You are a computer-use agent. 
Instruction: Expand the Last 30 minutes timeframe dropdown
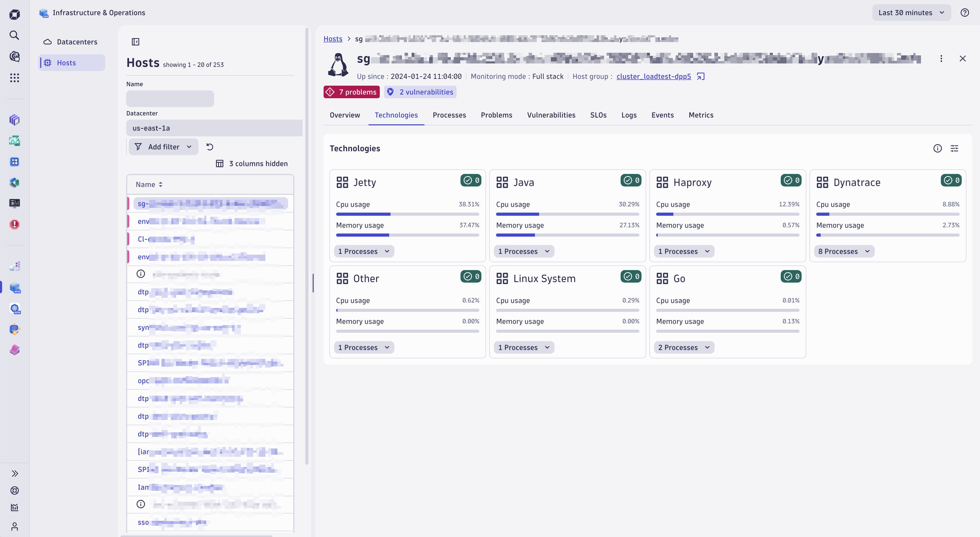click(x=911, y=13)
